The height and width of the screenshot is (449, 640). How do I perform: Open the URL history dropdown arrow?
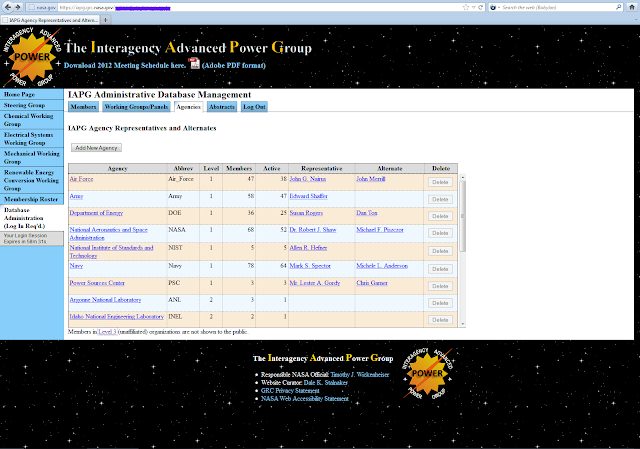474,7
